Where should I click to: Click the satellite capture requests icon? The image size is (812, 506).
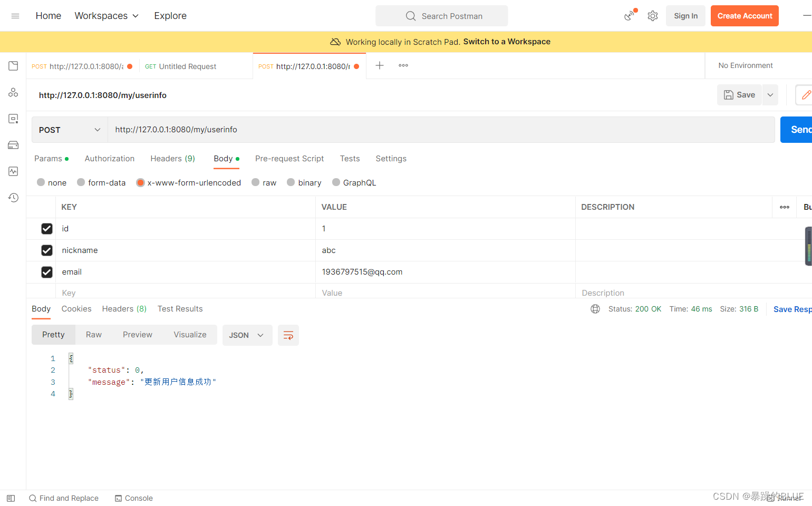pyautogui.click(x=630, y=15)
